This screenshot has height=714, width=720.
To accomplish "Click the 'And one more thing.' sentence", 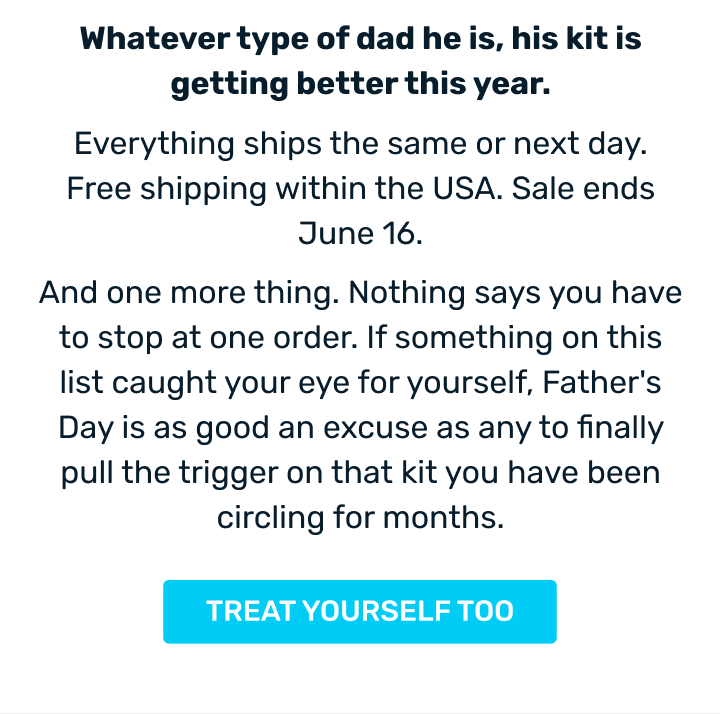I will pyautogui.click(x=189, y=293).
